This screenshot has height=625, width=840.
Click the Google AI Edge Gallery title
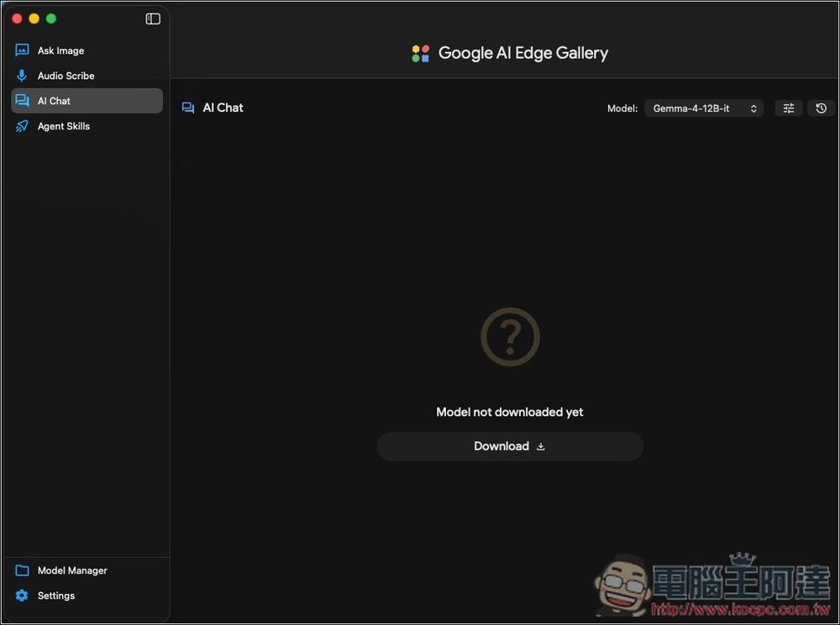click(522, 53)
